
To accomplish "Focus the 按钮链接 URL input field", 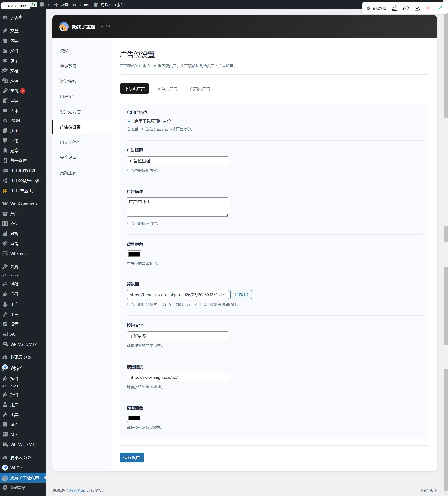I will coord(178,377).
